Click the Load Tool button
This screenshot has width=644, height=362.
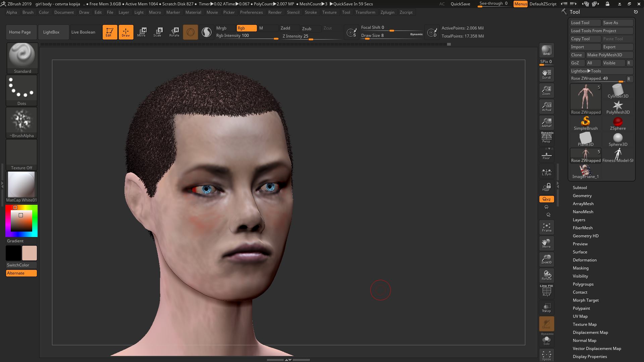coord(585,23)
